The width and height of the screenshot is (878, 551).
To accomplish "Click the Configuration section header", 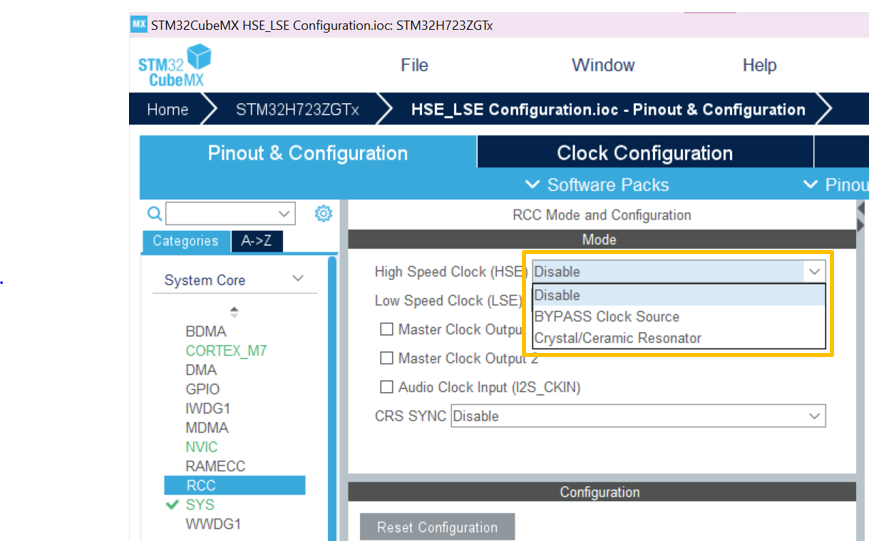I will click(x=602, y=492).
